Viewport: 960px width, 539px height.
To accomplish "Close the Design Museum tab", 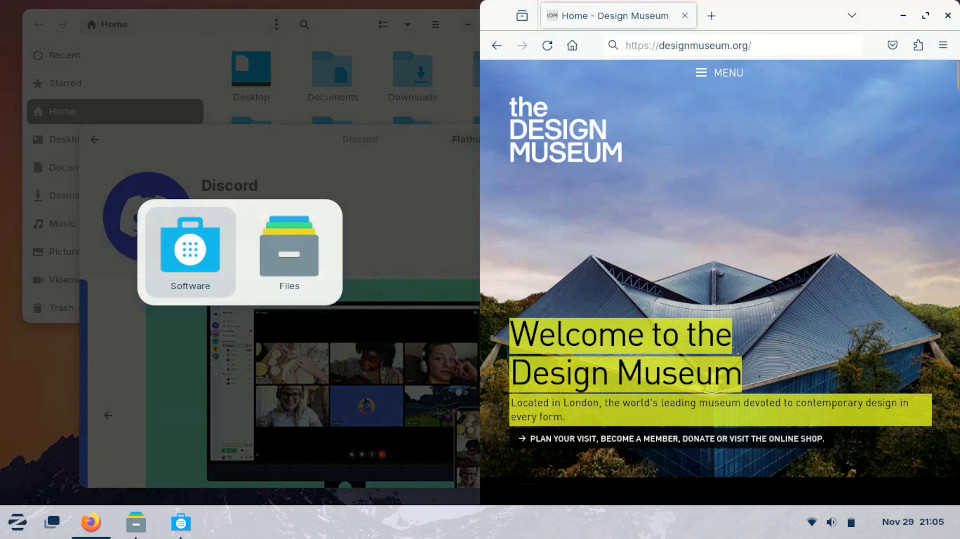I will pos(685,16).
